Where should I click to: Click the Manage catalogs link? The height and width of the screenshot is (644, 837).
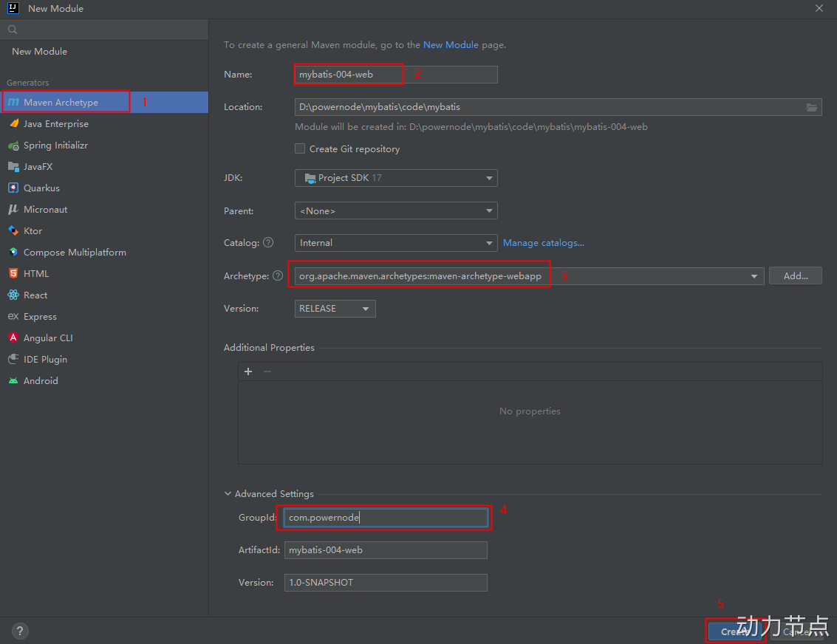(544, 243)
